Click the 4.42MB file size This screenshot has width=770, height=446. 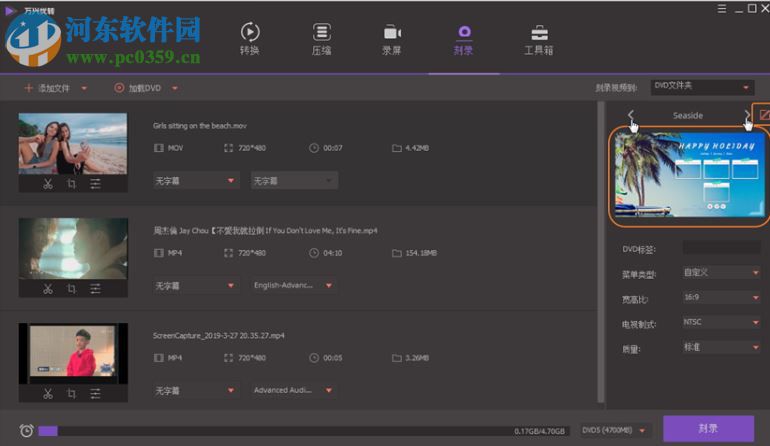(x=417, y=148)
